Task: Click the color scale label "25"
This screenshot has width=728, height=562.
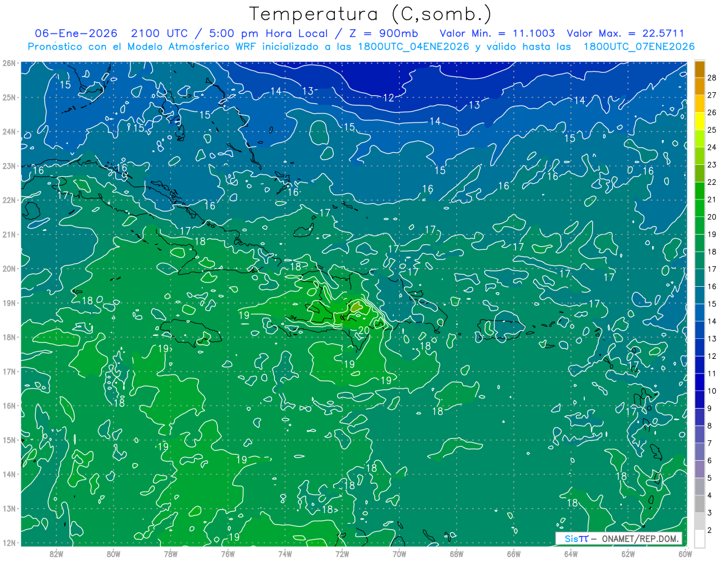Action: pyautogui.click(x=712, y=130)
